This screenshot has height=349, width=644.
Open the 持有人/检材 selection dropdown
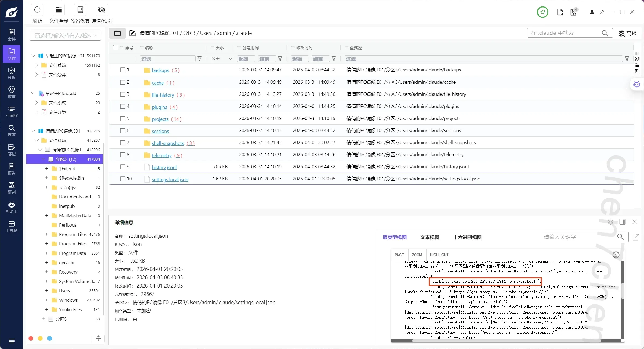tap(65, 35)
